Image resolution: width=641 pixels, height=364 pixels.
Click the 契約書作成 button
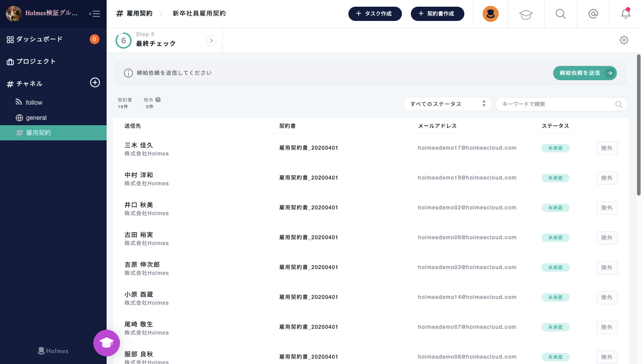click(438, 14)
